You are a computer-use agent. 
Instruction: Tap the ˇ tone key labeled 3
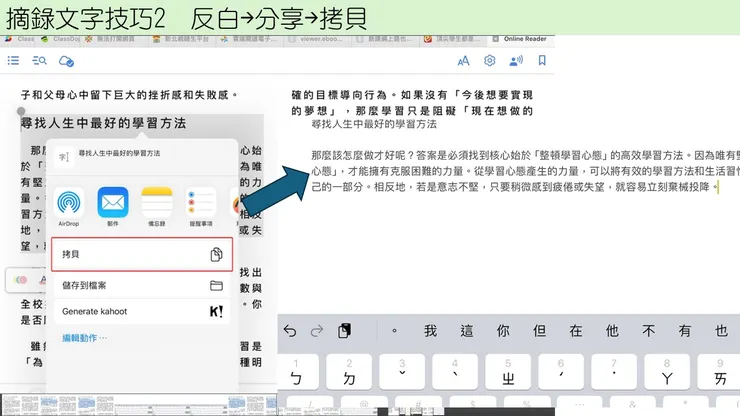tap(402, 372)
